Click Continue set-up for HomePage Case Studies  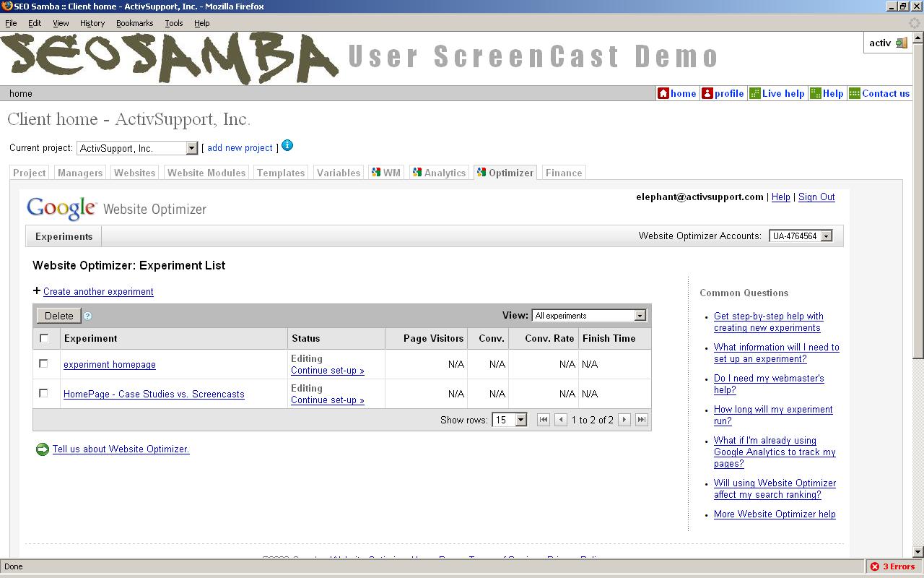[x=328, y=400]
